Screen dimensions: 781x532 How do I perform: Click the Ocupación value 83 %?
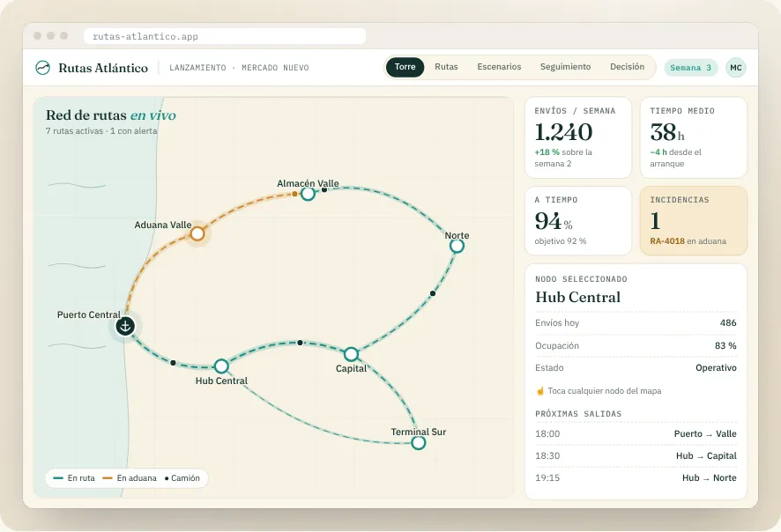(x=725, y=346)
